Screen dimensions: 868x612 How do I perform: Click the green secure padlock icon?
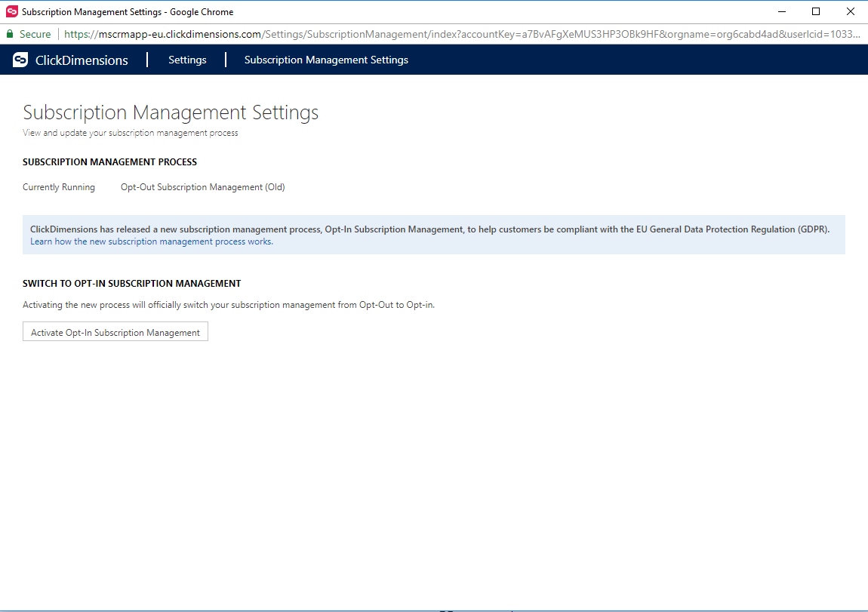[x=9, y=34]
